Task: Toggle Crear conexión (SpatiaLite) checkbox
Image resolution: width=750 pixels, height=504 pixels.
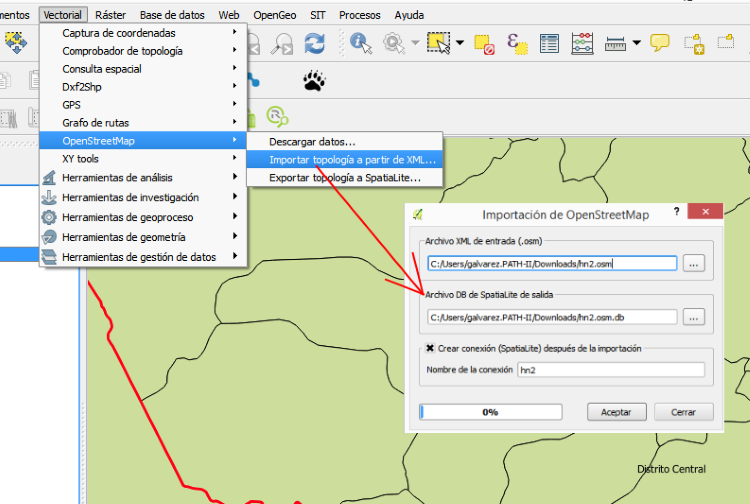Action: tap(430, 348)
